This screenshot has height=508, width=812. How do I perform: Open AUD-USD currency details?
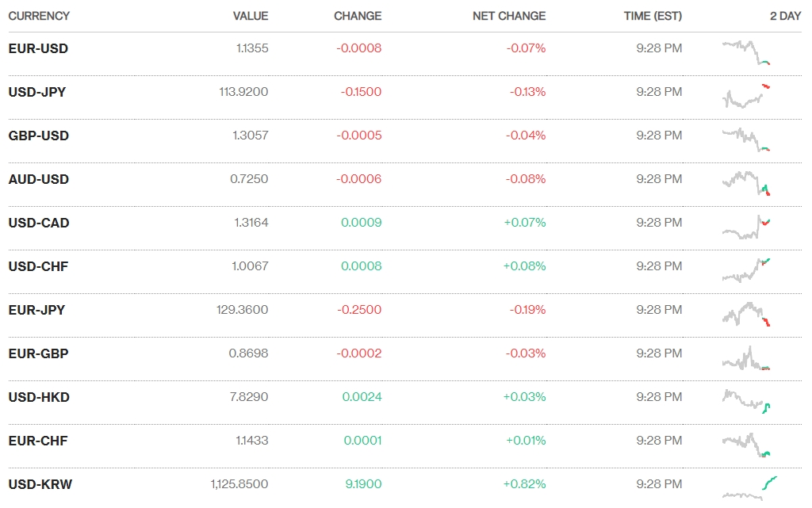[39, 179]
